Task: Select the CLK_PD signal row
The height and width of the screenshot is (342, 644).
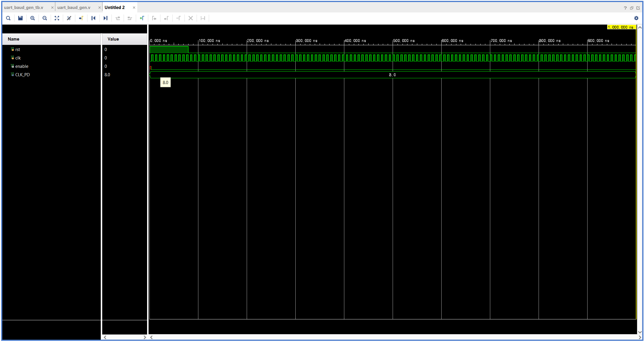Action: tap(22, 75)
